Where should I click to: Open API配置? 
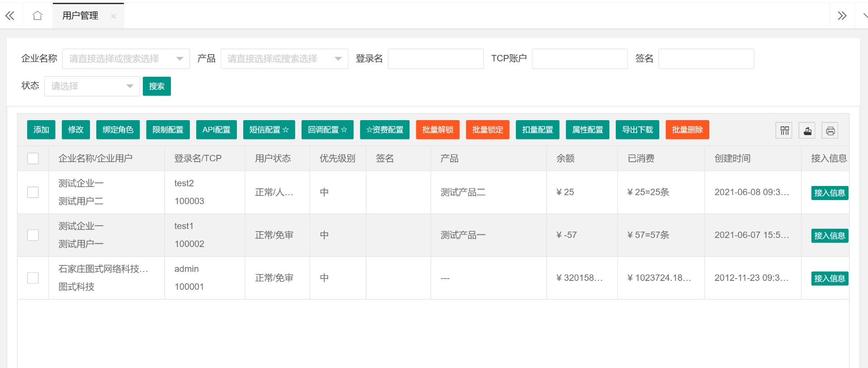217,130
